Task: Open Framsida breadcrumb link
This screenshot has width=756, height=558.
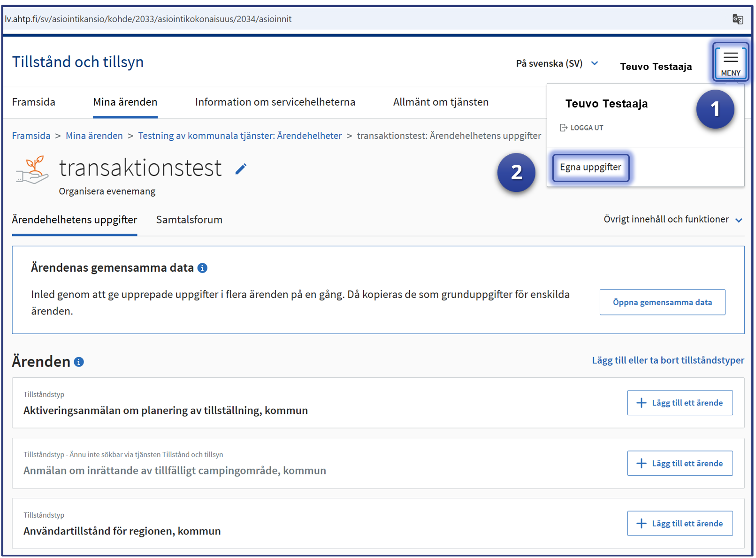Action: point(31,136)
